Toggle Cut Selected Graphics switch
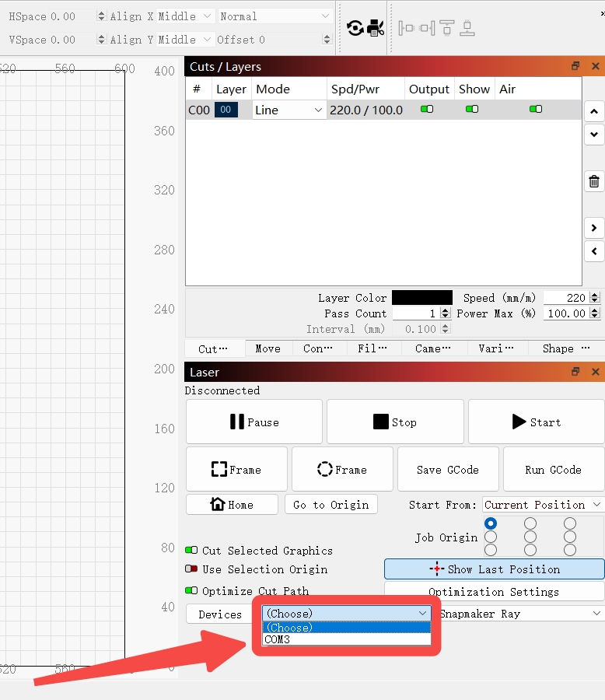The image size is (605, 700). point(191,550)
